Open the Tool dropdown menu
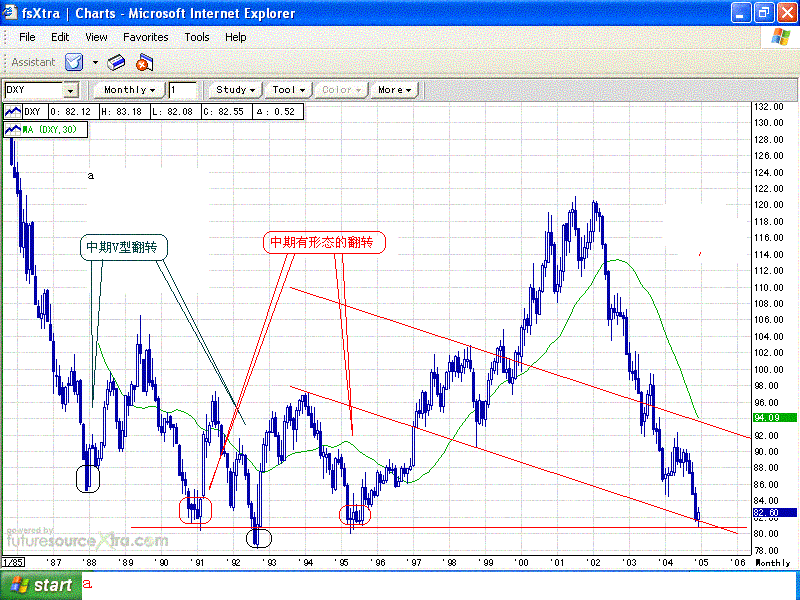This screenshot has height=600, width=800. (x=289, y=90)
